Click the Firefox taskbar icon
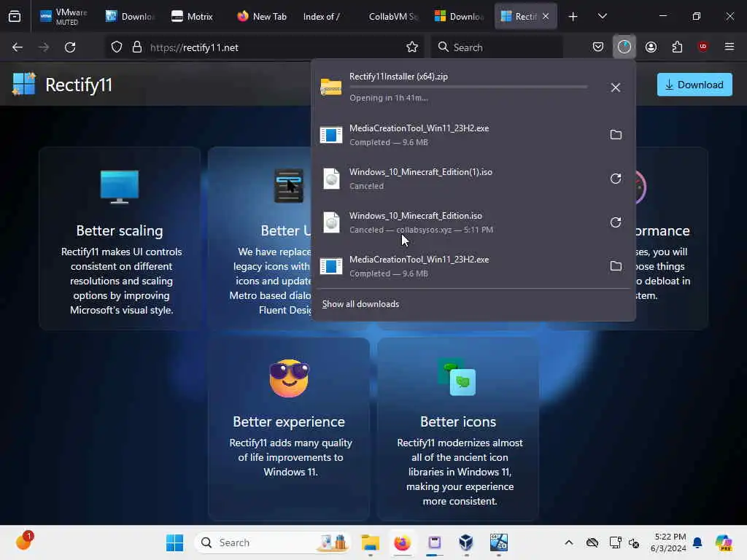The image size is (747, 560). coord(403,542)
